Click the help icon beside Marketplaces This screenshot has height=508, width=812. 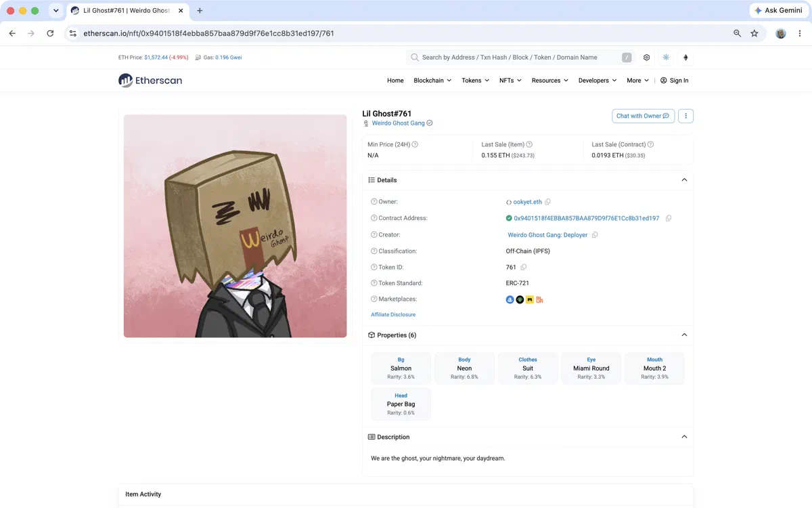(374, 299)
